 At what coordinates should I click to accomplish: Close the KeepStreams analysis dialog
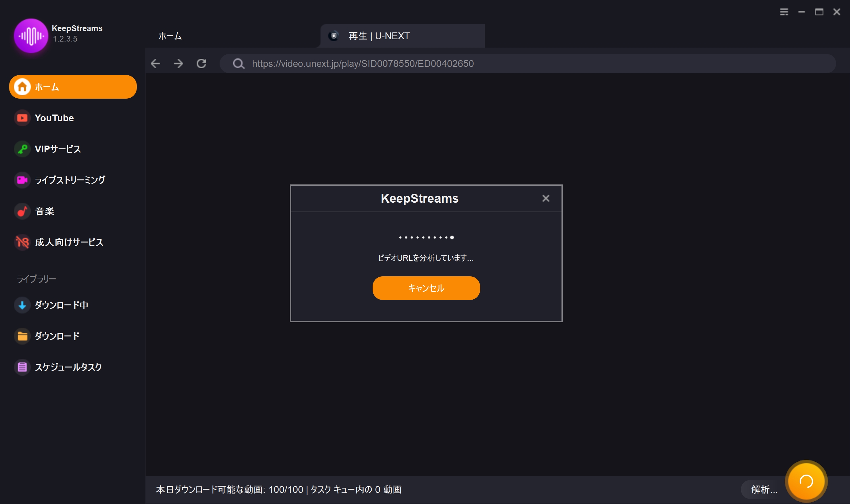tap(545, 198)
